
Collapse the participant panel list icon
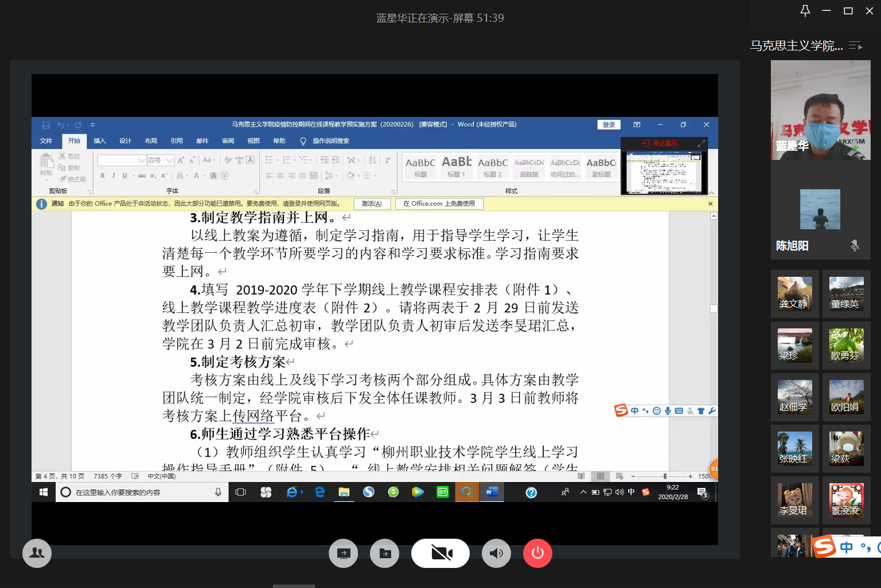(856, 46)
